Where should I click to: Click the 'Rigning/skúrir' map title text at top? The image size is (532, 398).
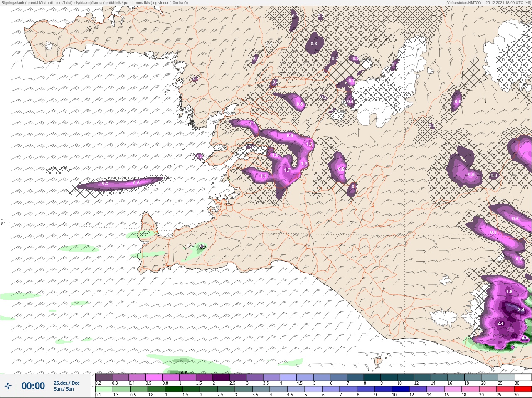click(x=94, y=3)
